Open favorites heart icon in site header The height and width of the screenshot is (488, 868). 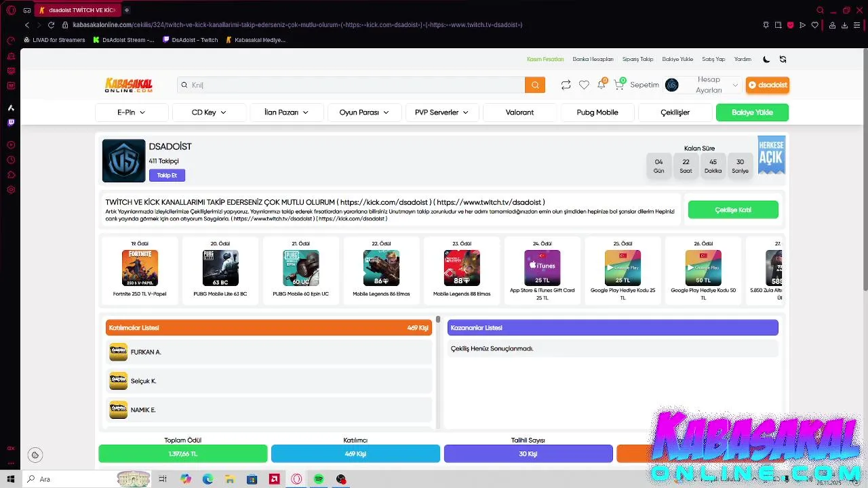point(584,85)
